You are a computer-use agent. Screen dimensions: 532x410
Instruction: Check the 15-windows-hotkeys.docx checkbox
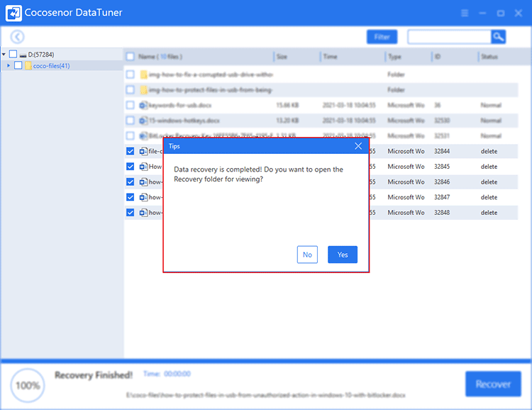click(x=131, y=120)
